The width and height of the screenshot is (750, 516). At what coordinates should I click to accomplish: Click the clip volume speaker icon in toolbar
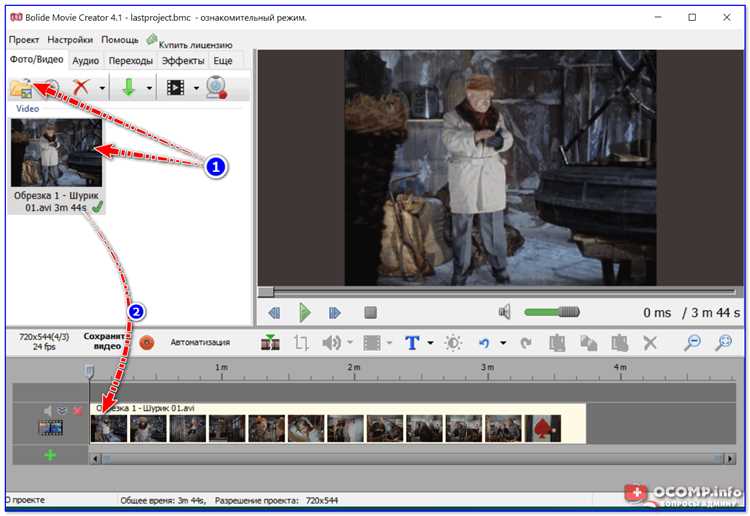pos(331,342)
